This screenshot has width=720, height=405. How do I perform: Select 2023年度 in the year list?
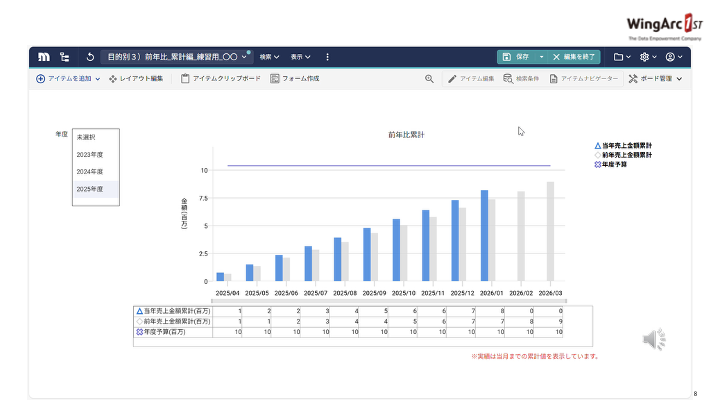click(90, 154)
